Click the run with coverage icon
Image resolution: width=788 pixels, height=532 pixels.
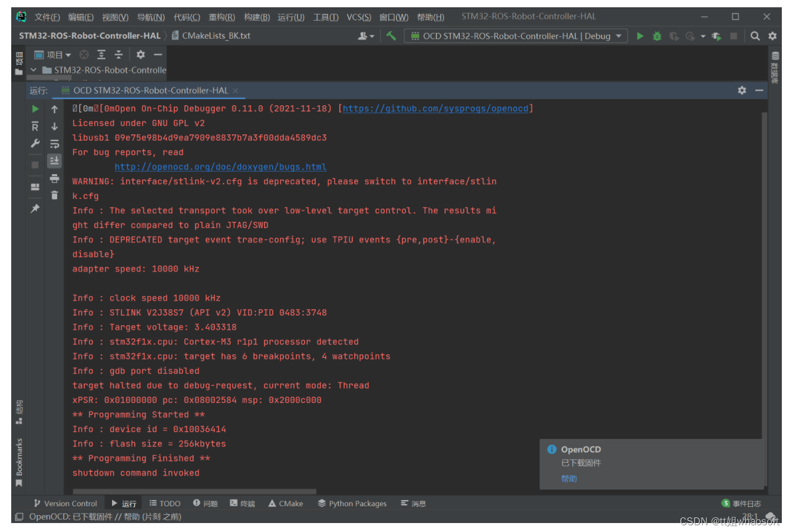pyautogui.click(x=674, y=36)
